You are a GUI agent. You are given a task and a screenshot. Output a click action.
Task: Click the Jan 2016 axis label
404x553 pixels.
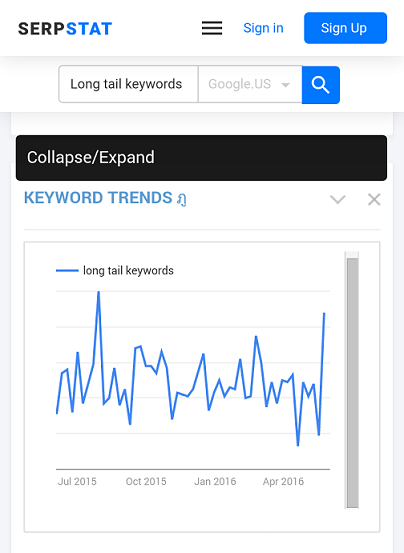(215, 481)
